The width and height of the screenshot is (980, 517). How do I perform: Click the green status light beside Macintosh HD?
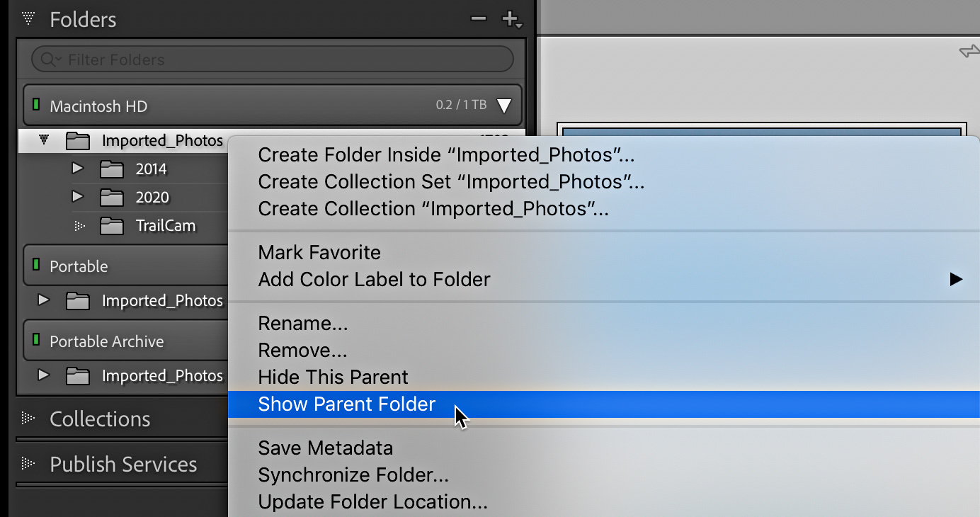[x=36, y=106]
